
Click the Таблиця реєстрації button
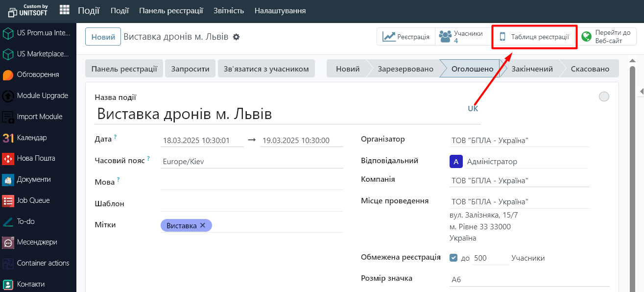(x=534, y=37)
